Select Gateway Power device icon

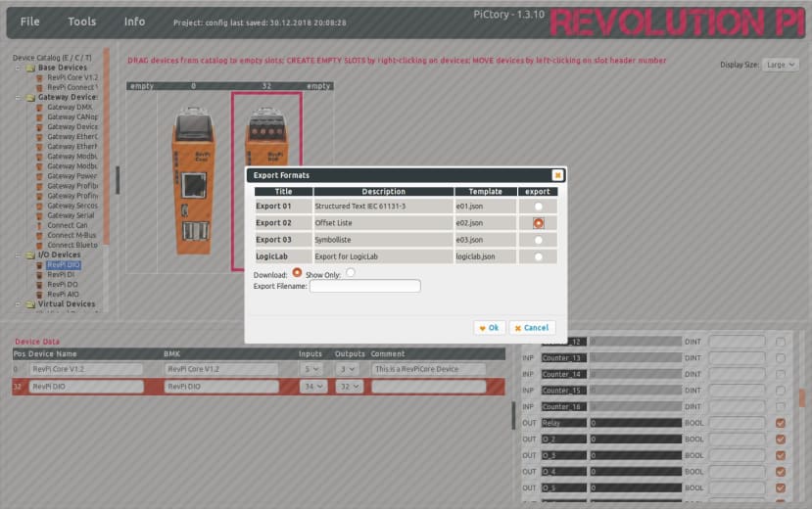[x=39, y=176]
